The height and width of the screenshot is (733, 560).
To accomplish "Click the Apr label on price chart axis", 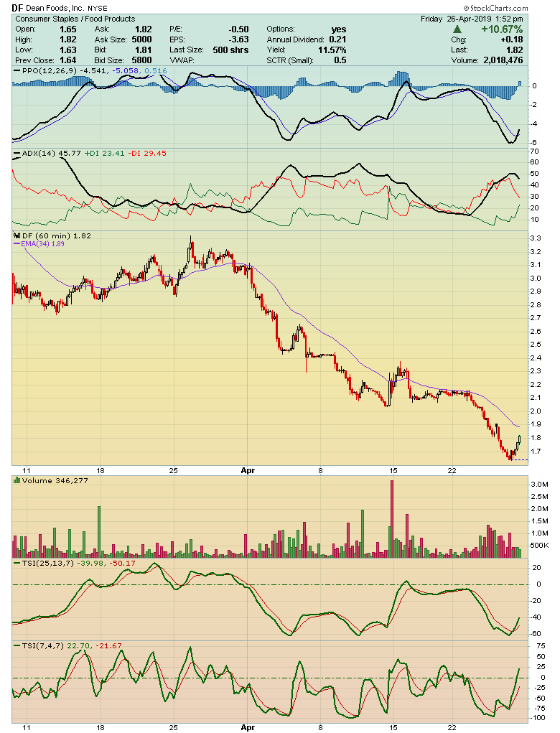I will [x=248, y=471].
